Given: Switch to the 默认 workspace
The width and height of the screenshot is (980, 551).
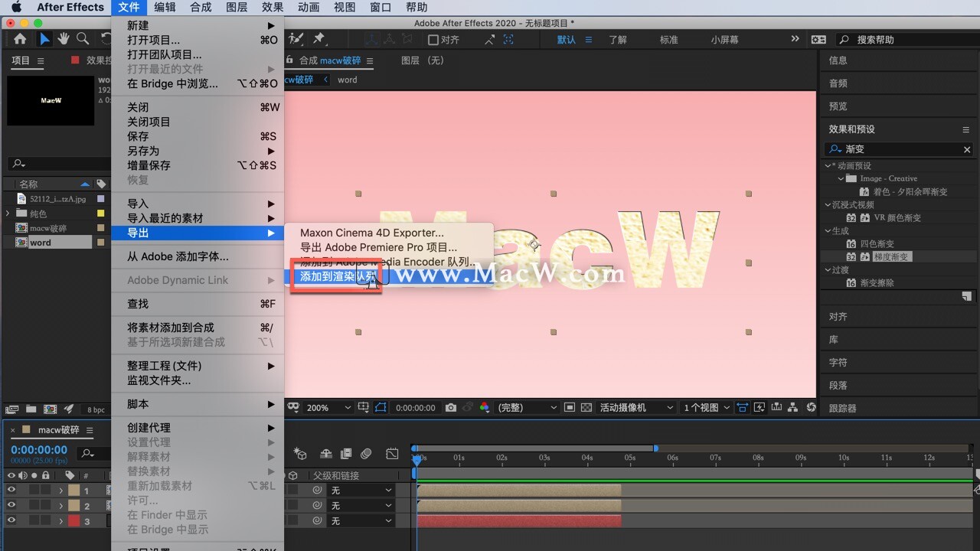Looking at the screenshot, I should point(567,40).
